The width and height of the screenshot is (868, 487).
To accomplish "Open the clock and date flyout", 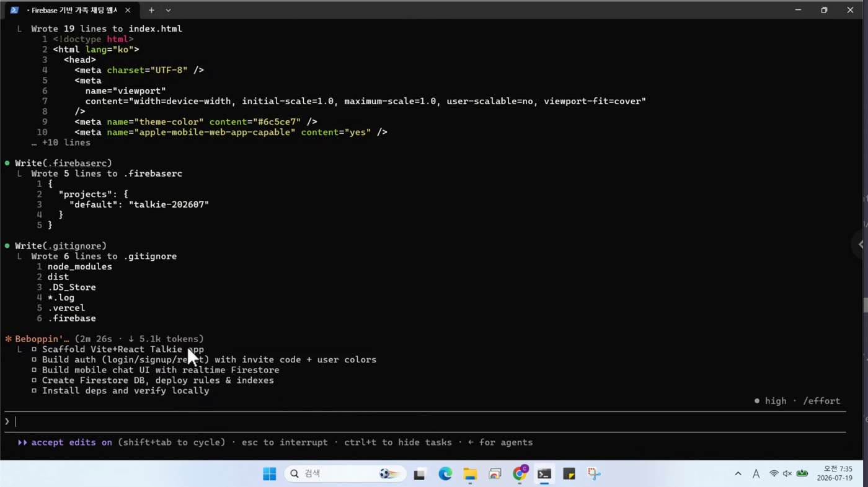I will (x=830, y=474).
